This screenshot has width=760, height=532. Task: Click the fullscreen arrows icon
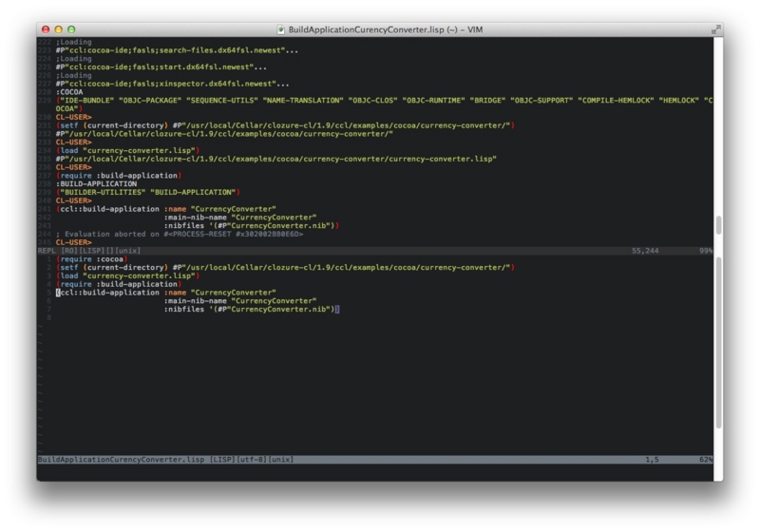(715, 29)
